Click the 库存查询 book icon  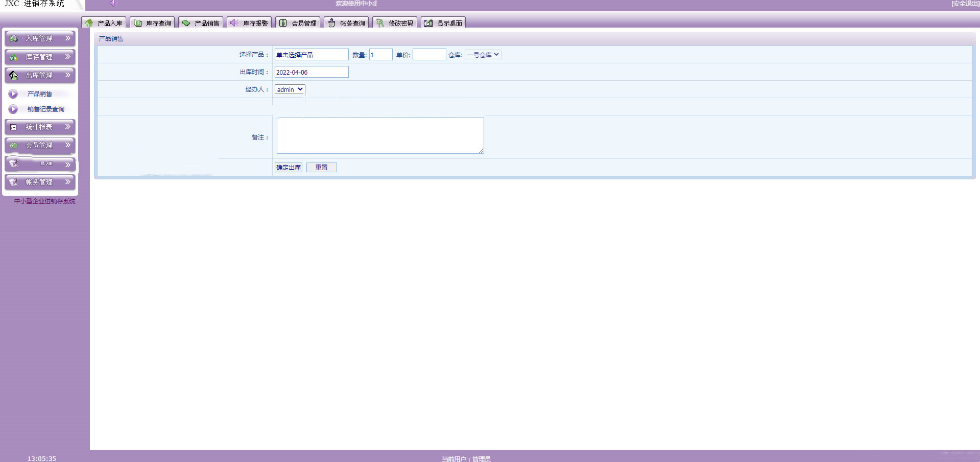tap(137, 23)
